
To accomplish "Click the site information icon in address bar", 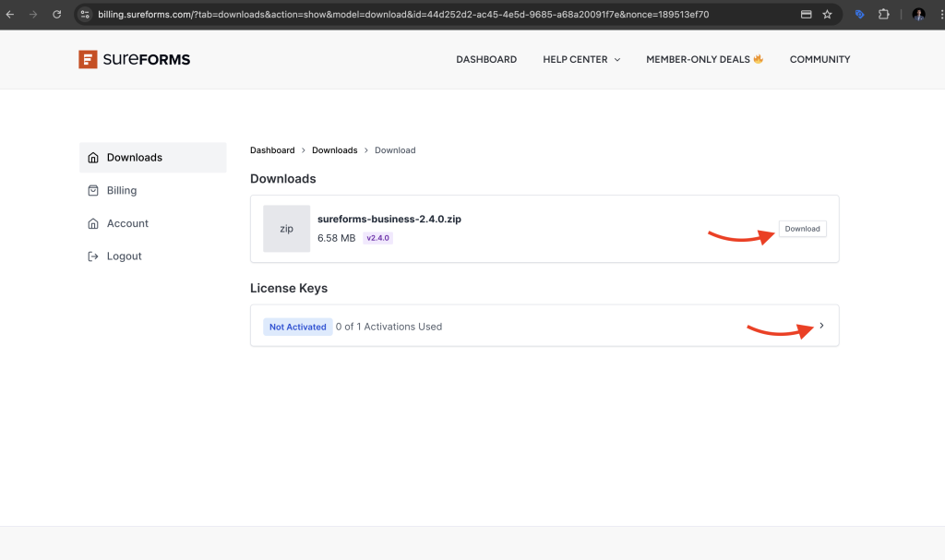I will tap(85, 15).
